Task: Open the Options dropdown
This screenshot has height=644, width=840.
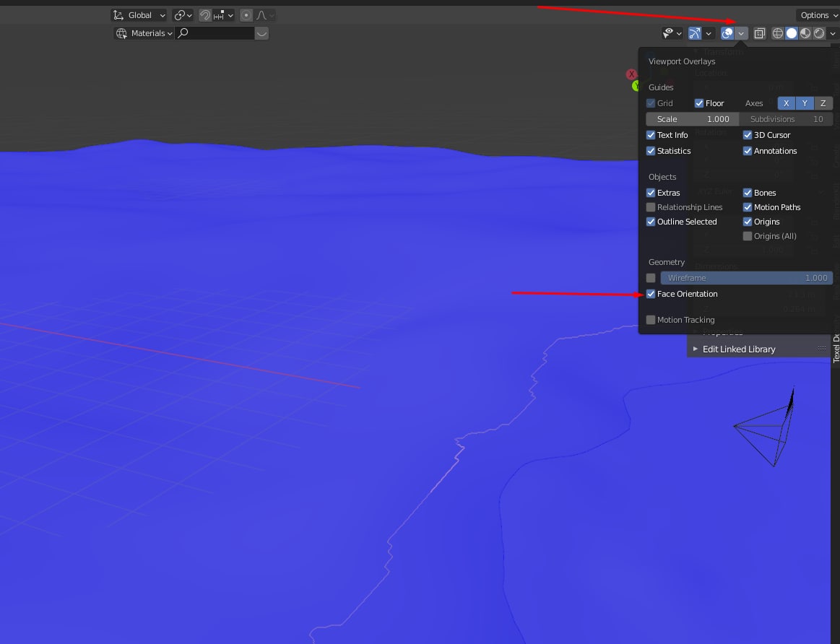Action: 818,16
